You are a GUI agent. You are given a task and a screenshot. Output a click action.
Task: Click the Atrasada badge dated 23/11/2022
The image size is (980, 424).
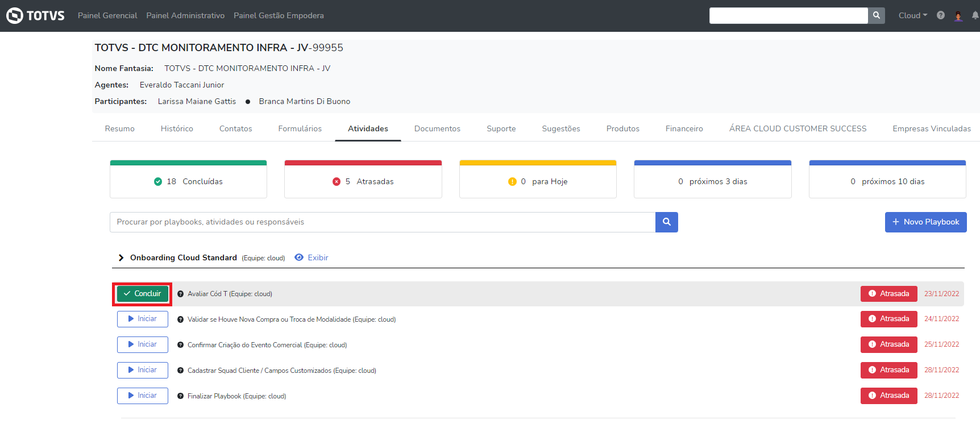[x=889, y=294]
